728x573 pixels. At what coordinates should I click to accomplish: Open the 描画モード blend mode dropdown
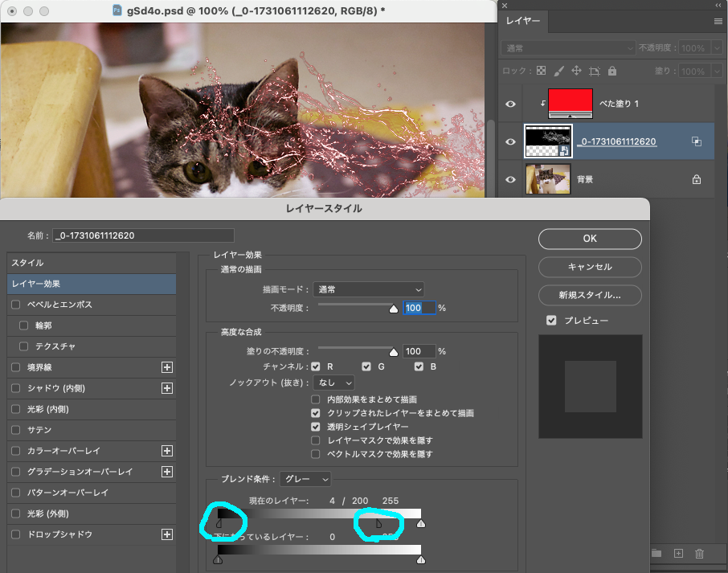point(368,289)
